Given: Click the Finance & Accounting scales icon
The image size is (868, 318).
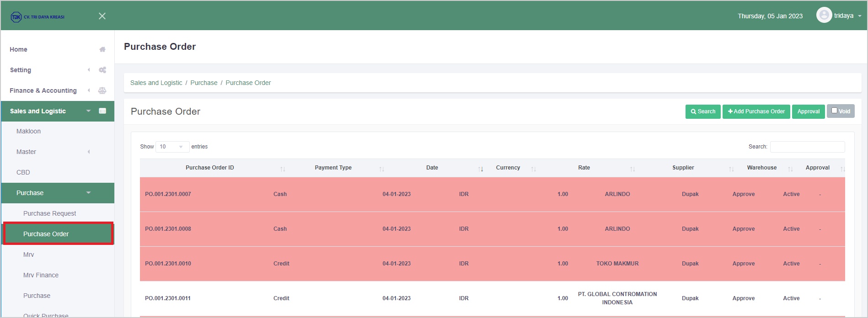Looking at the screenshot, I should point(102,90).
